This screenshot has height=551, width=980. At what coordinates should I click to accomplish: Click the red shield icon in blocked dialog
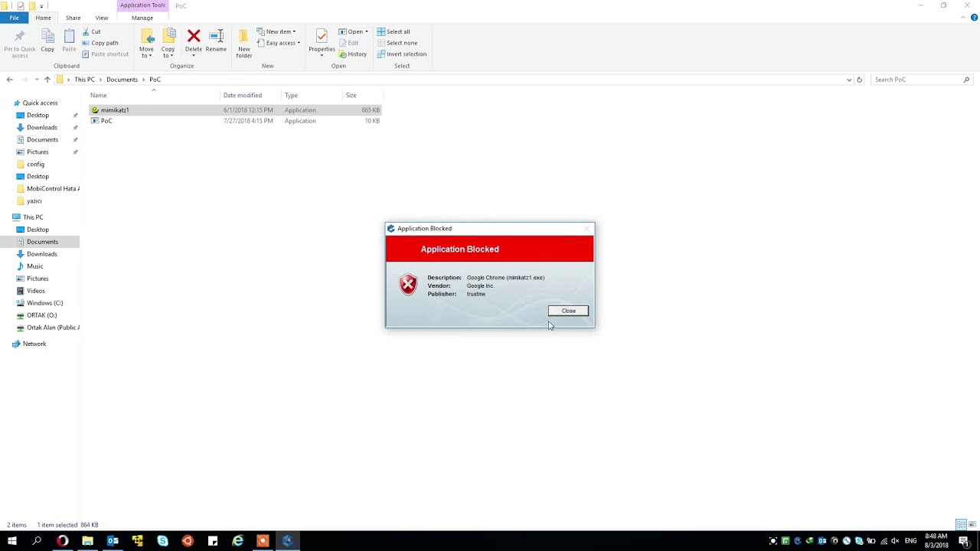[x=408, y=285]
